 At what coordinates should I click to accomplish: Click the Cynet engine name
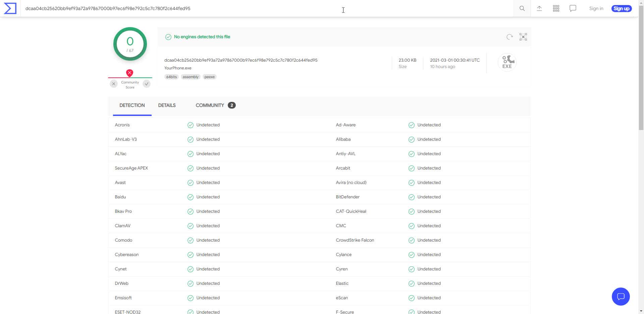(x=121, y=269)
